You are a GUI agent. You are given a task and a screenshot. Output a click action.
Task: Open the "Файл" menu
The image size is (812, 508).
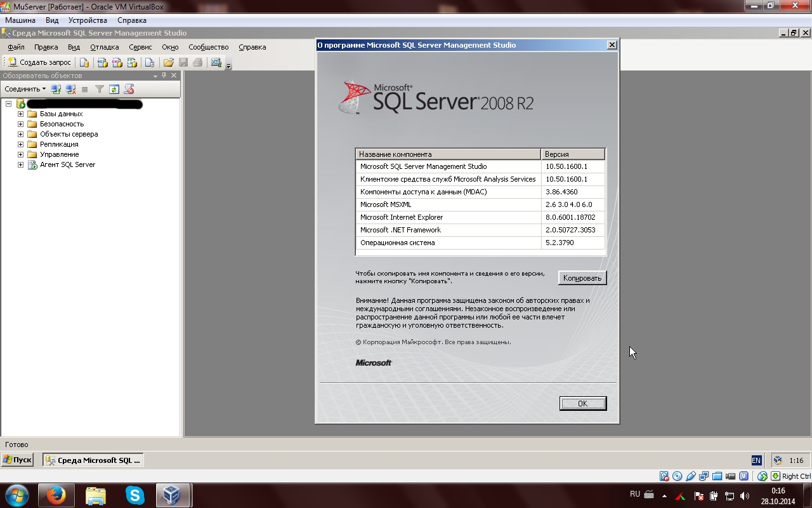[x=16, y=47]
